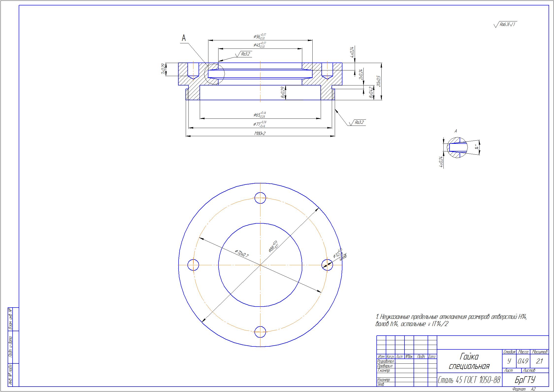The height and width of the screenshot is (392, 554).
Task: Click the 7±0,29 hole depth dimension
Action: point(163,69)
